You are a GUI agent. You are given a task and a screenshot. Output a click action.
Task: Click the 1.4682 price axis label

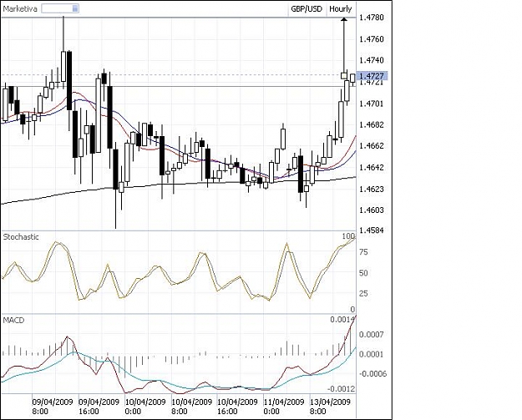tap(372, 124)
